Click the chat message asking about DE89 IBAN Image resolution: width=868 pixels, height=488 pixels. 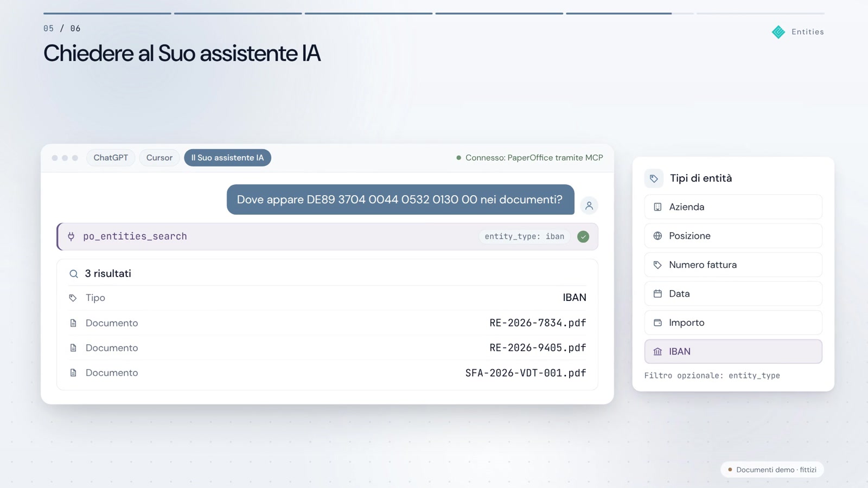[x=400, y=200]
